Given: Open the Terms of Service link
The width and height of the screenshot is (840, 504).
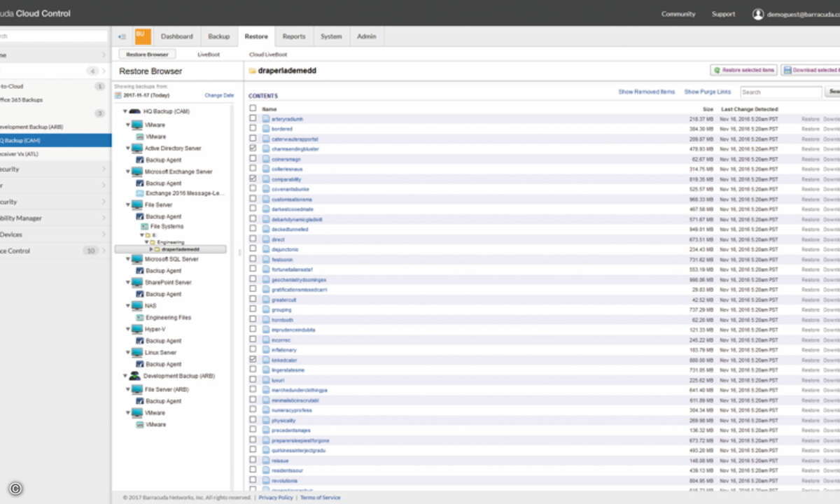Looking at the screenshot, I should 320,498.
